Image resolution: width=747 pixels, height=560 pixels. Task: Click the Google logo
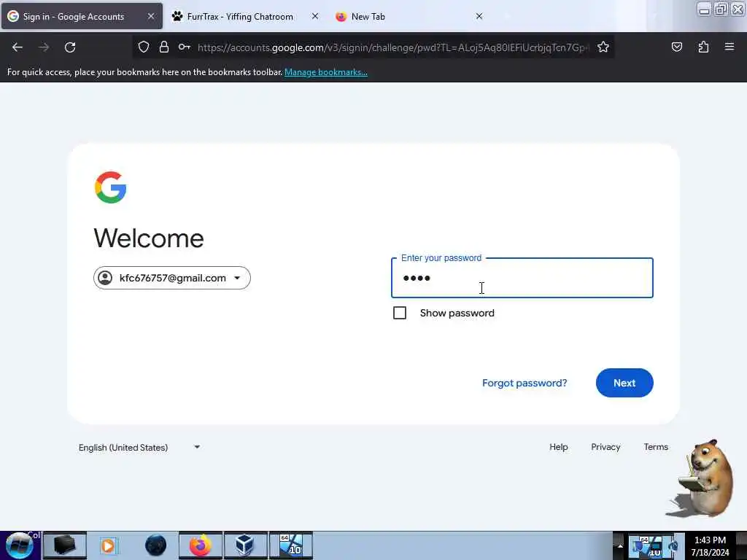tap(111, 187)
